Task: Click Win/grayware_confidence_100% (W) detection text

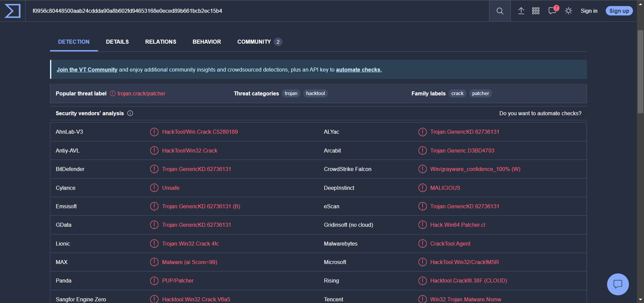Action: [475, 169]
